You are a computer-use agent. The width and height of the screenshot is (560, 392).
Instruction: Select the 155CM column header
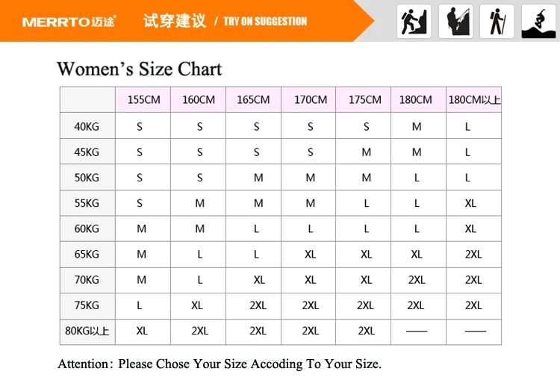coord(143,99)
